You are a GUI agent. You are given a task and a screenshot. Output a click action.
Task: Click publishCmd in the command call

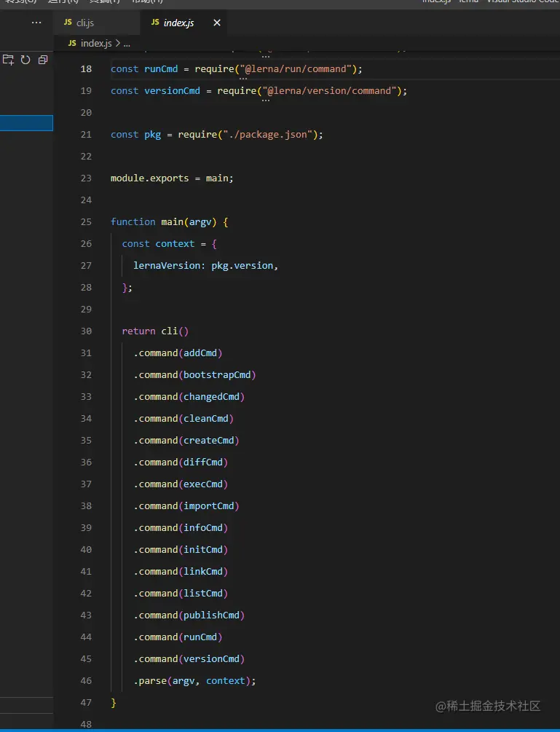click(211, 615)
